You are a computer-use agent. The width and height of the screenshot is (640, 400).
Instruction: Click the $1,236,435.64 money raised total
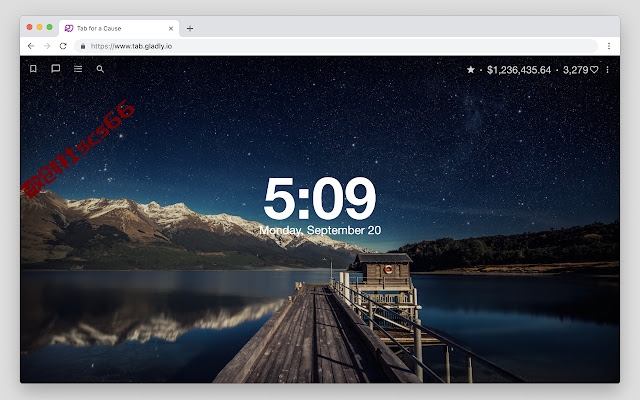pyautogui.click(x=519, y=70)
